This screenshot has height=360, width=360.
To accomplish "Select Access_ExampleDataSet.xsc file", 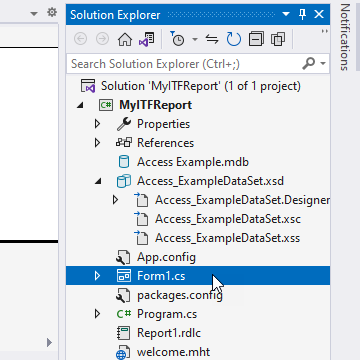I will coord(228,219).
